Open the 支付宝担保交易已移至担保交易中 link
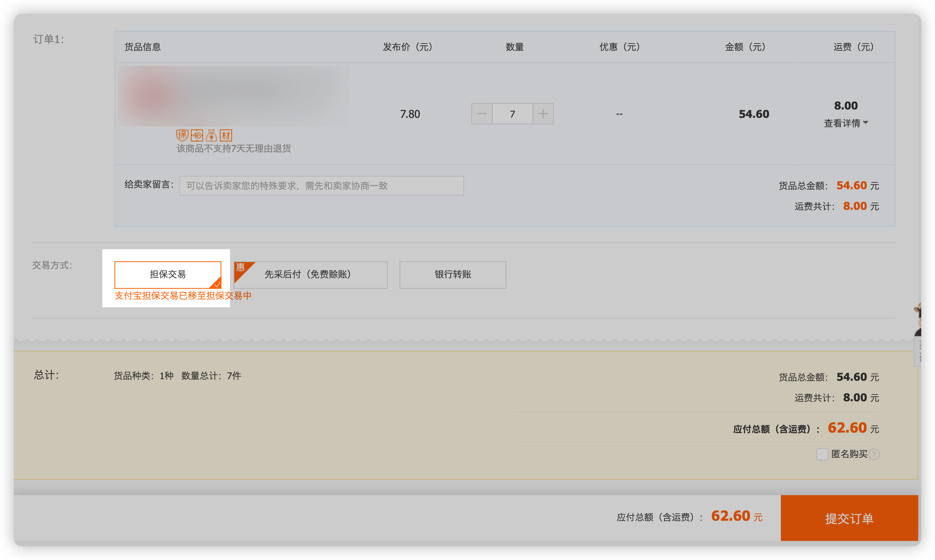The height and width of the screenshot is (560, 935). (x=183, y=296)
